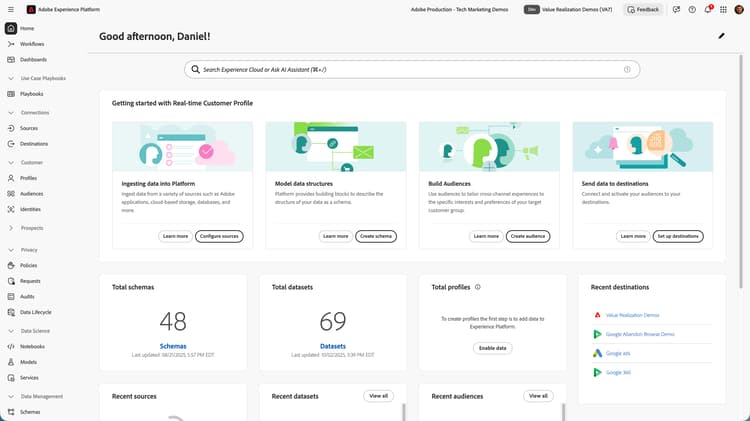Screen dimensions: 750x421
Task: Open the help question mark icon
Action: tap(692, 10)
